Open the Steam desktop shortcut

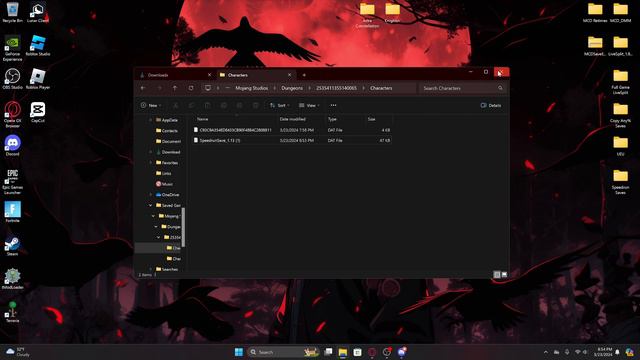(x=13, y=246)
